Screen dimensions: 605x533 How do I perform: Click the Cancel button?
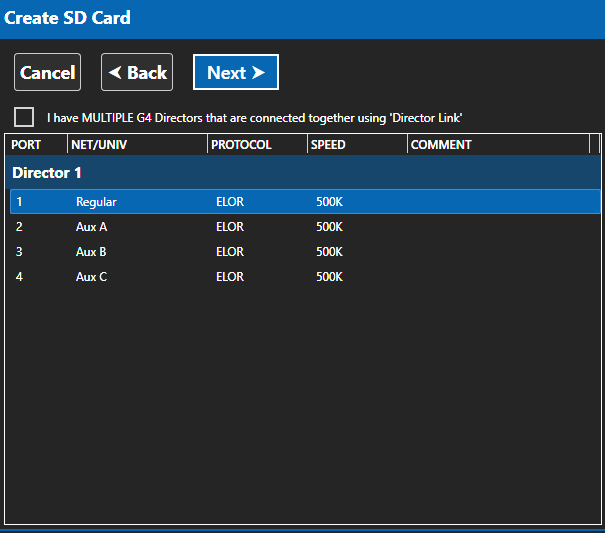coord(47,72)
